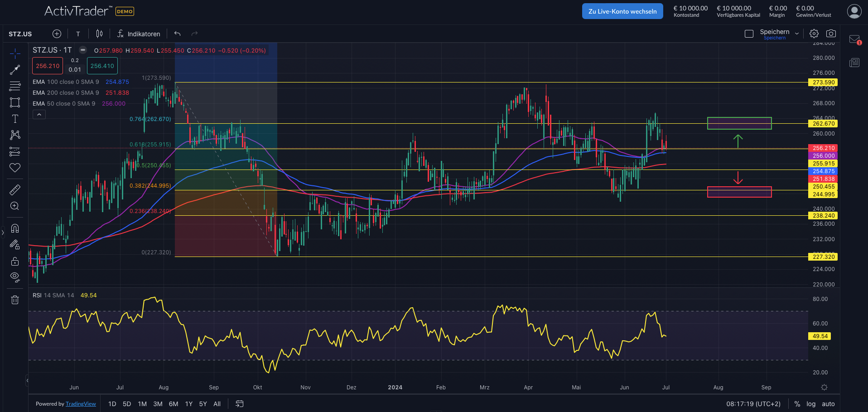Activate the magnet mode icon
The image size is (868, 412).
click(x=15, y=228)
